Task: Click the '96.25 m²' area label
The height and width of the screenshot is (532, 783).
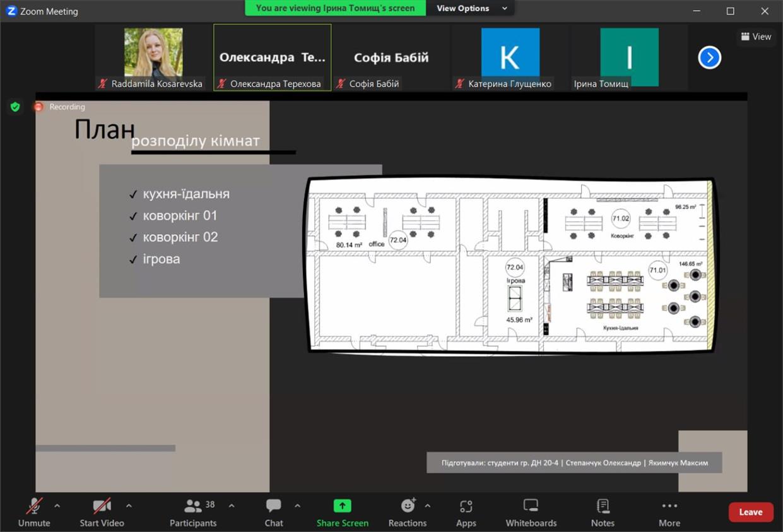Action: 685,207
